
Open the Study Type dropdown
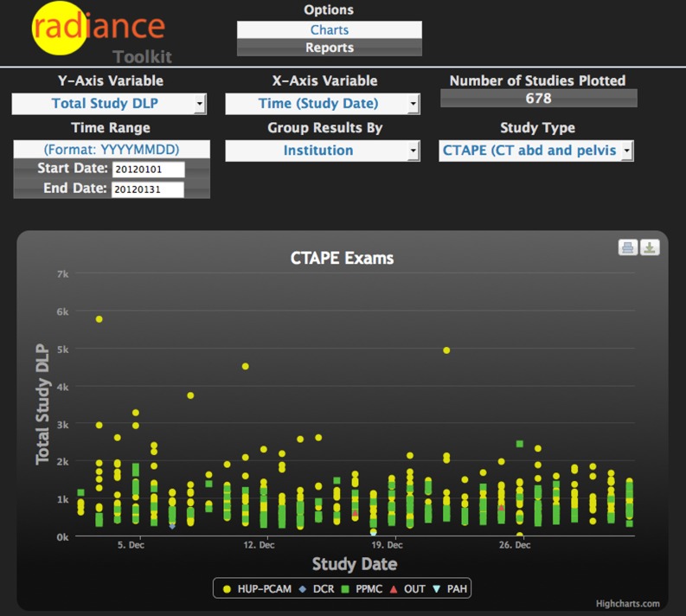click(x=535, y=151)
